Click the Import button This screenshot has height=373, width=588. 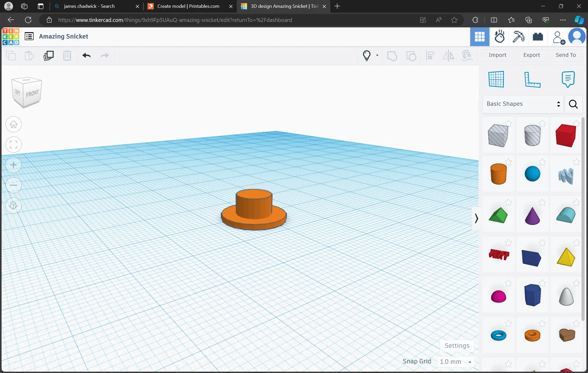497,55
